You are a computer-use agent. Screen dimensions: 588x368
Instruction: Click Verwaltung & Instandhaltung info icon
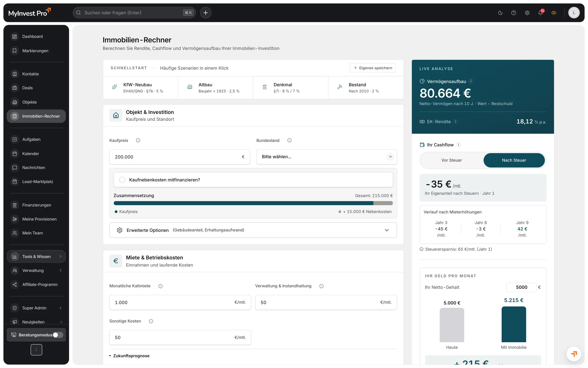[322, 286]
